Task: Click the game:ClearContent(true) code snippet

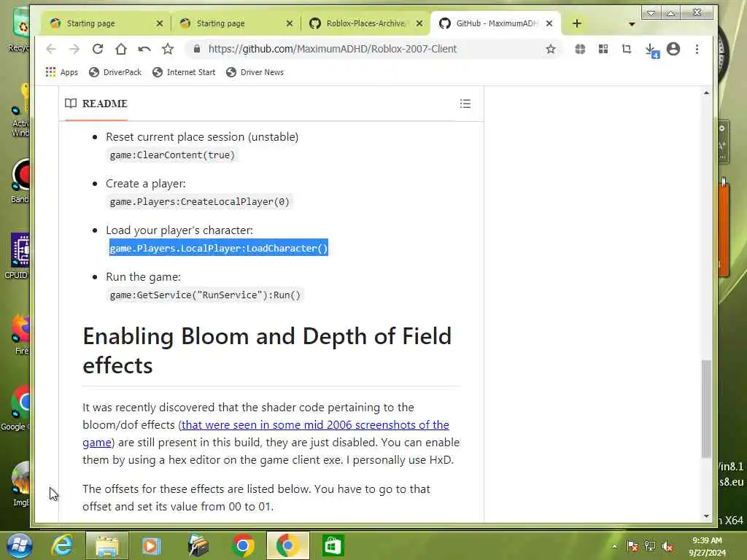Action: (x=172, y=155)
